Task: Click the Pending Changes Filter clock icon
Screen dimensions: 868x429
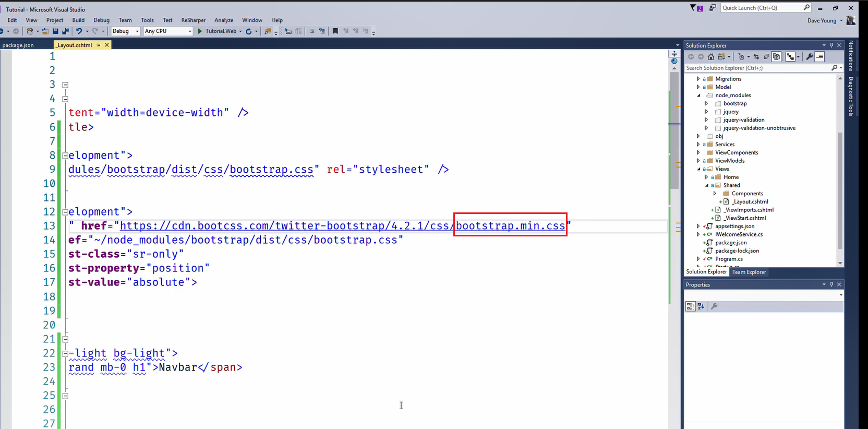Action: point(741,56)
